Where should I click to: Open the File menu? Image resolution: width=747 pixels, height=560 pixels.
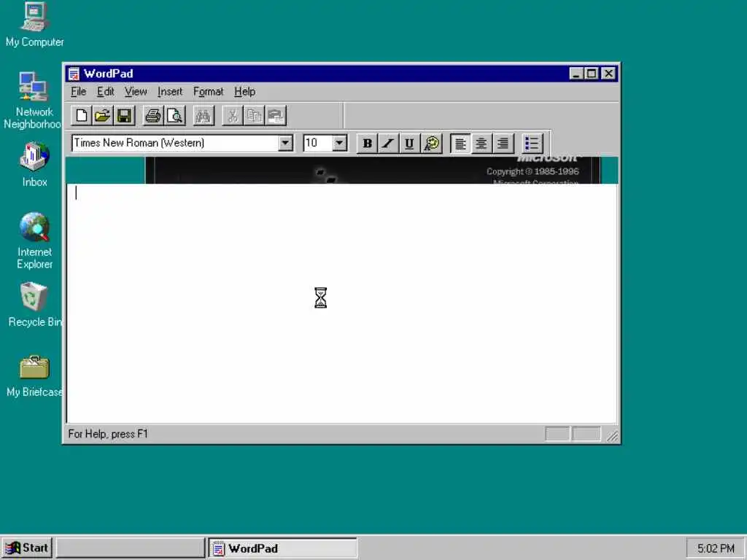pos(78,91)
